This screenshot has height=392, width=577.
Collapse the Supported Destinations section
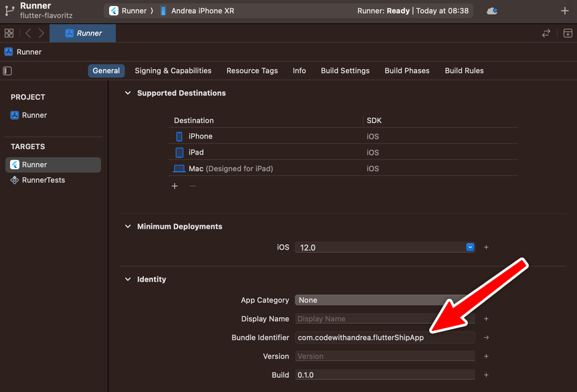(128, 93)
